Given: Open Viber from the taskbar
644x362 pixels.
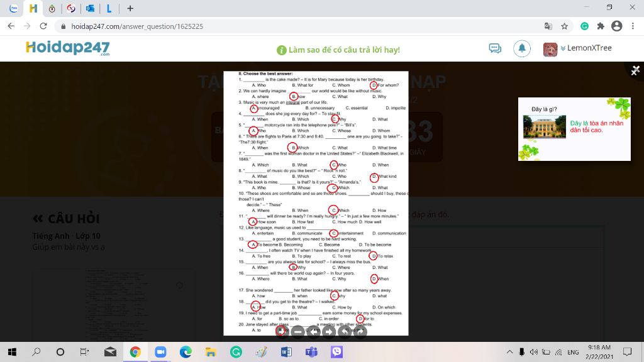Looking at the screenshot, I should [x=336, y=352].
